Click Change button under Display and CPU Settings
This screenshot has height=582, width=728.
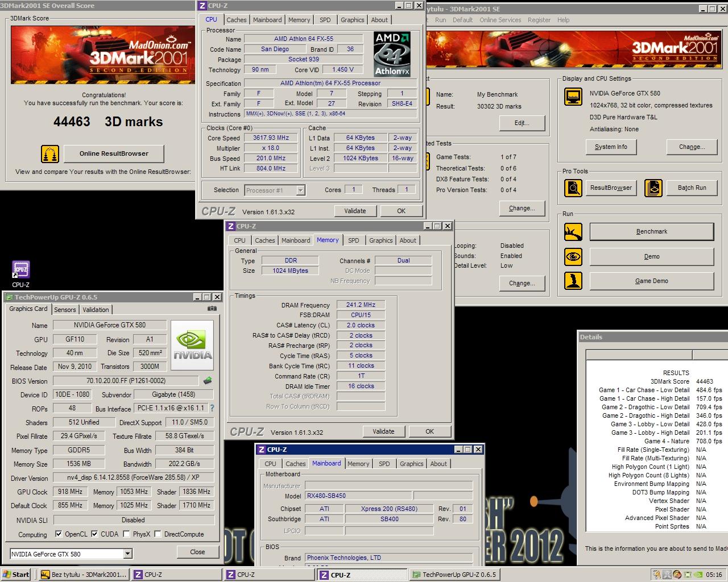coord(692,147)
